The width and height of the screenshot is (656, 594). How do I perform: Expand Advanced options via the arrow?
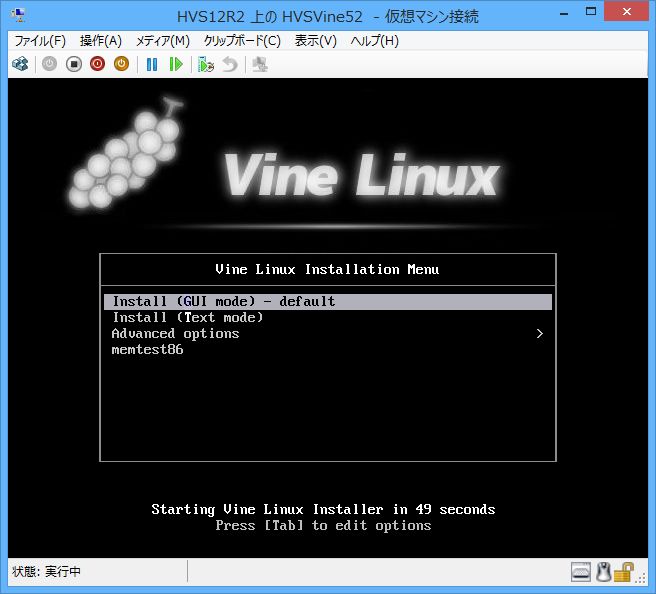[540, 334]
